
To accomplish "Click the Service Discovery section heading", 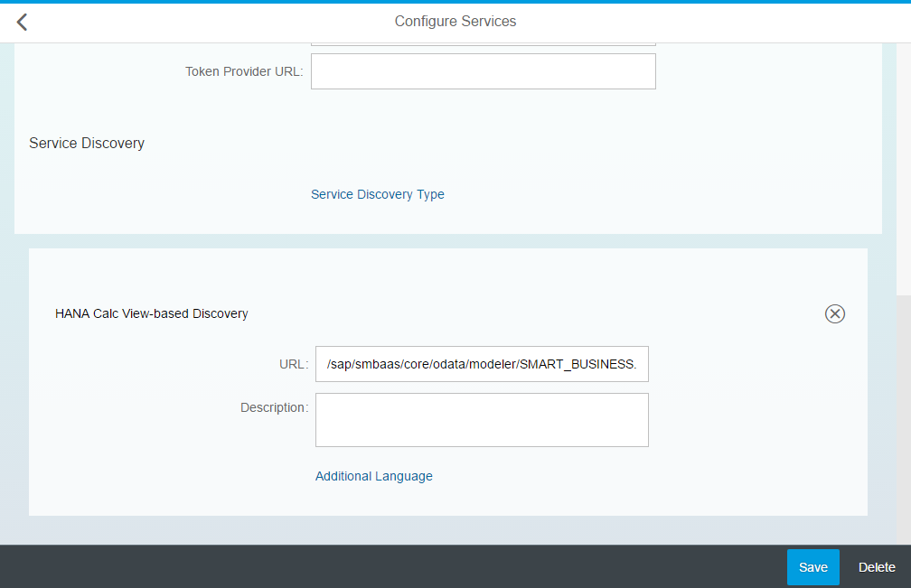I will pos(87,143).
